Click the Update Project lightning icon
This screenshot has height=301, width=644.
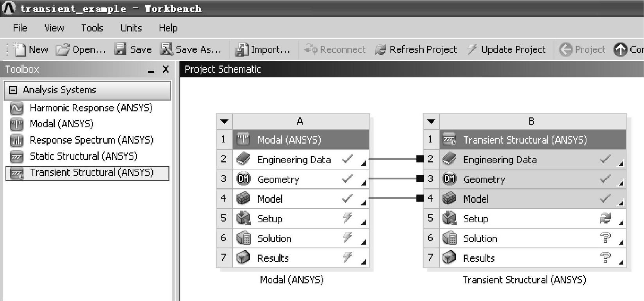(472, 49)
